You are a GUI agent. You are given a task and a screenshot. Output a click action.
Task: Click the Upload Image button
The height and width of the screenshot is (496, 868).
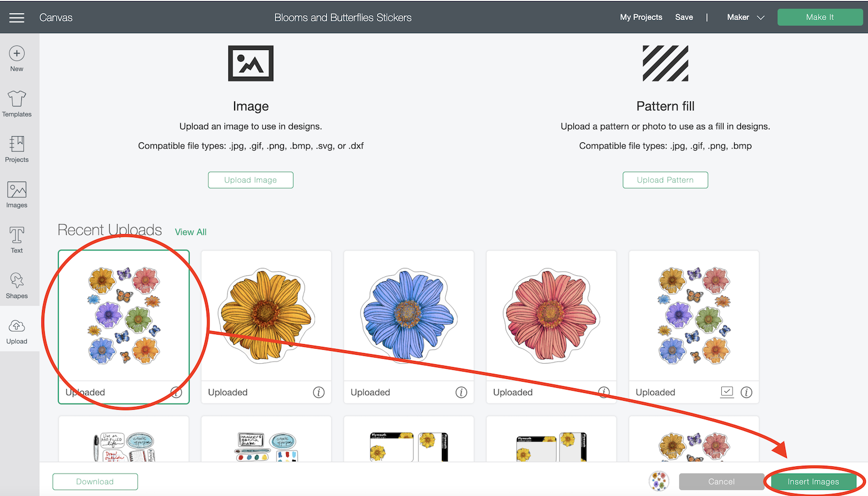click(251, 180)
